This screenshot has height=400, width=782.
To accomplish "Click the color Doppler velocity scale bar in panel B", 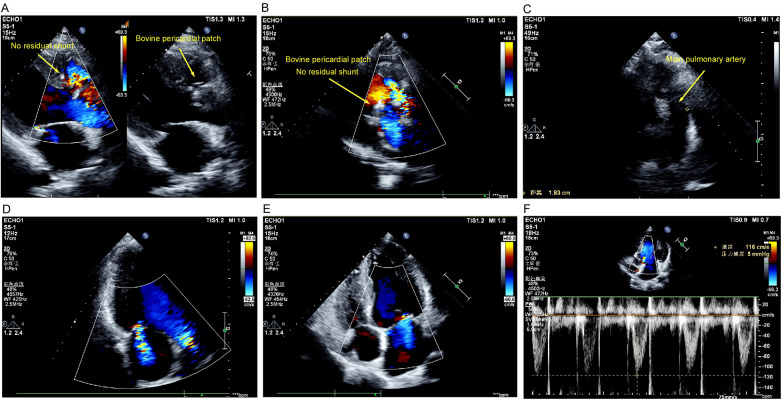I will (509, 69).
